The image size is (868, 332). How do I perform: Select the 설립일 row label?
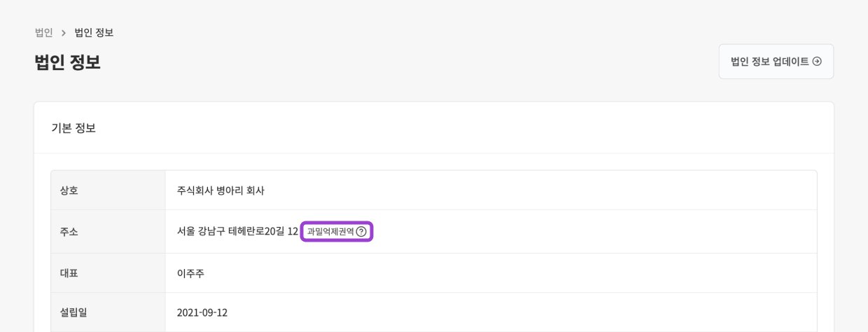(73, 312)
